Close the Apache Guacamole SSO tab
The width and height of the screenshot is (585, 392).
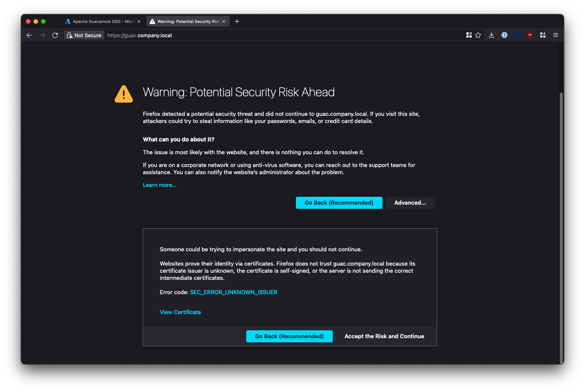point(139,21)
